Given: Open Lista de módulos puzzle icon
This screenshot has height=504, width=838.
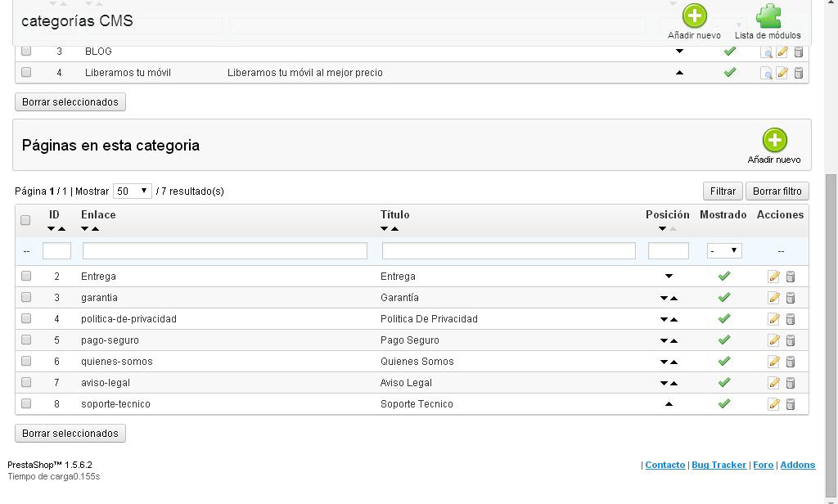Looking at the screenshot, I should pos(768,16).
